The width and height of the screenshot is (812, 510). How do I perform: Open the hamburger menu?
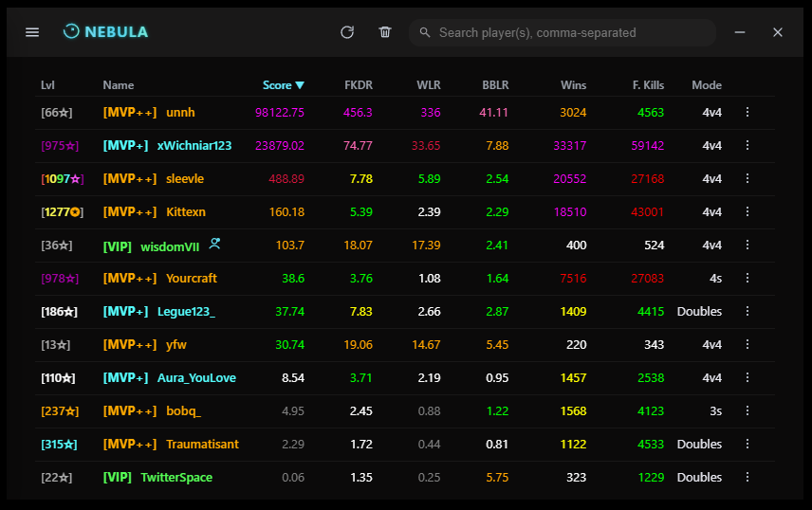[x=32, y=32]
